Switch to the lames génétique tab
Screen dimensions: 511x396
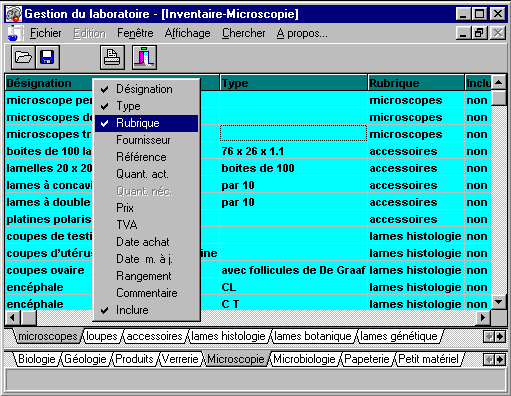tap(399, 336)
